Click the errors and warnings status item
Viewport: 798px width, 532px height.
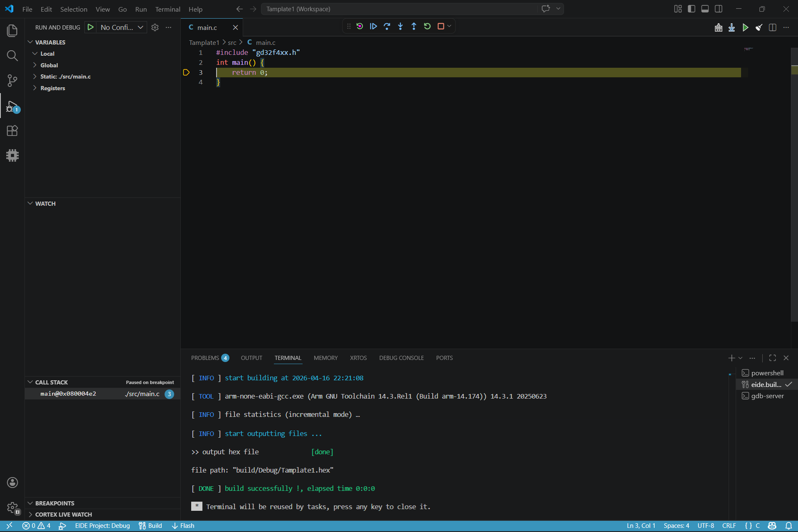point(36,526)
